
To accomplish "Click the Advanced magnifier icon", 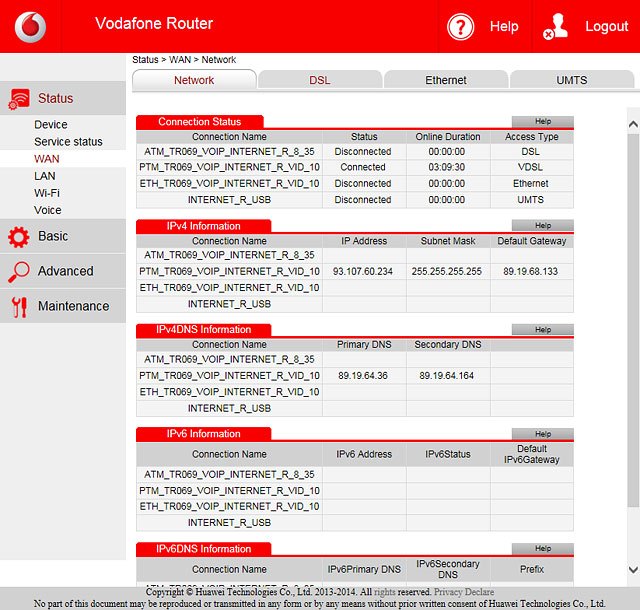I will point(18,272).
